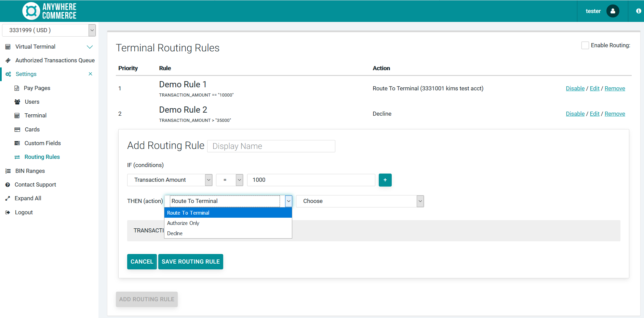Expand the Virtual Terminal chevron
Image resolution: width=644 pixels, height=318 pixels.
(x=90, y=47)
